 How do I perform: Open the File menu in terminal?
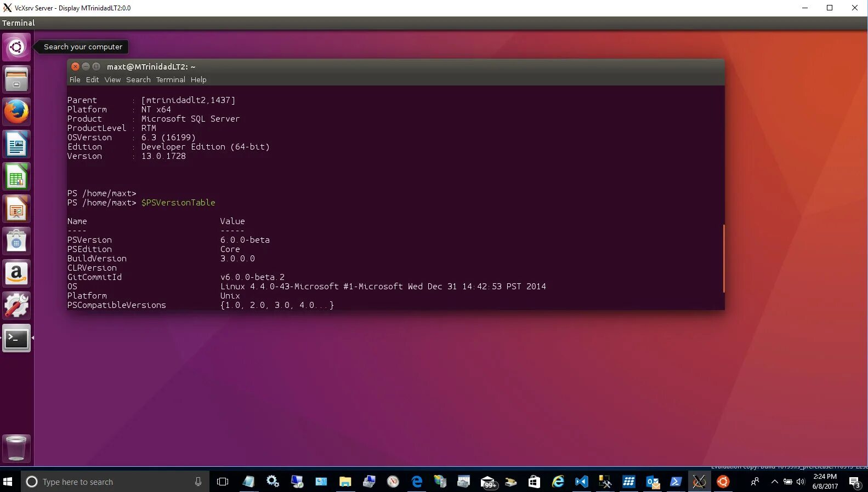click(75, 79)
